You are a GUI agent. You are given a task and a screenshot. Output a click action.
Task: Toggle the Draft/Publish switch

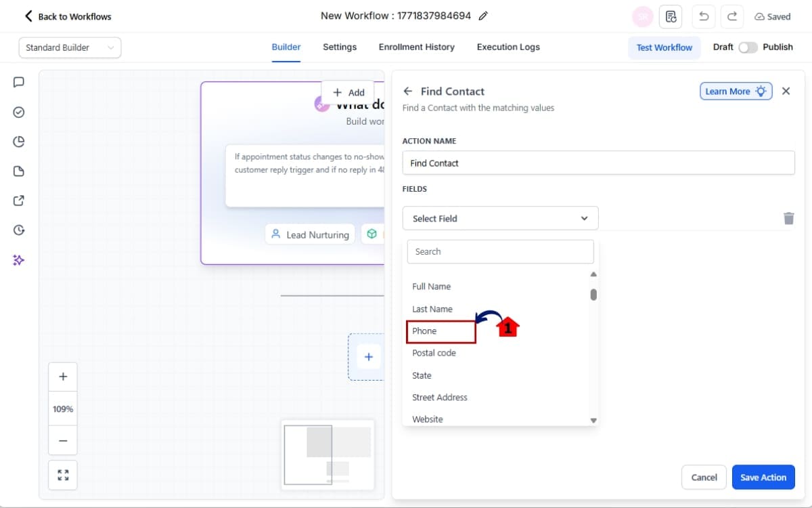click(x=748, y=47)
